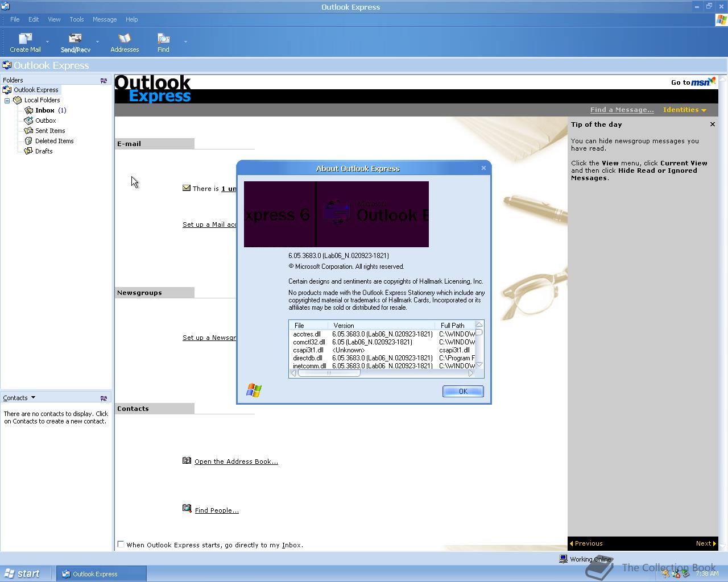The height and width of the screenshot is (582, 728).
Task: Click Open the Address Book link
Action: coord(236,462)
